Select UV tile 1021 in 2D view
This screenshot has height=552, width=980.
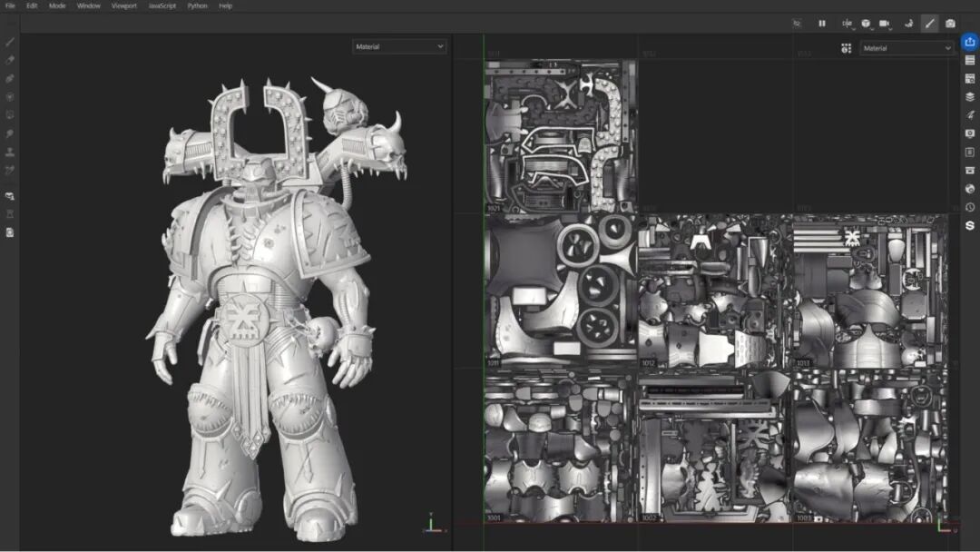561,136
